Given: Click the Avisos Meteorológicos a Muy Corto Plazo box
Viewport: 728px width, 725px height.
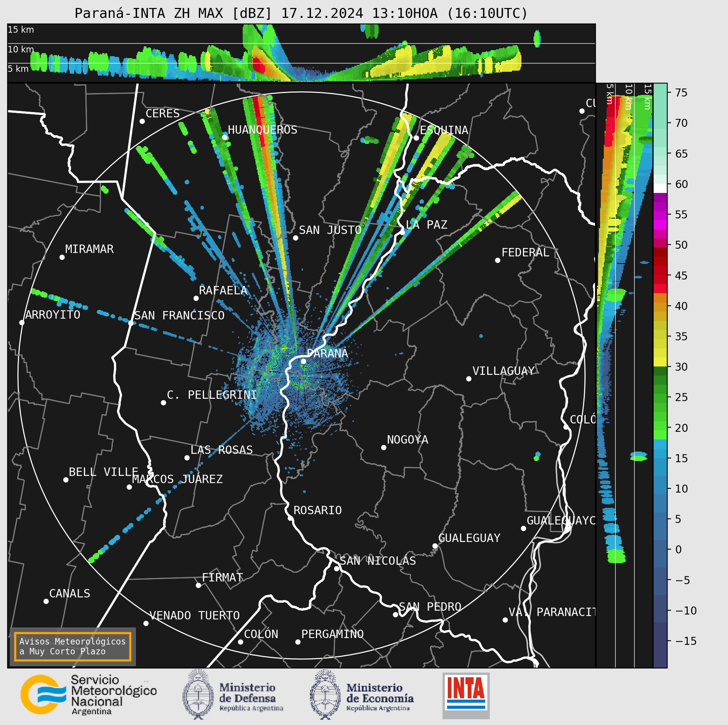Looking at the screenshot, I should (73, 646).
